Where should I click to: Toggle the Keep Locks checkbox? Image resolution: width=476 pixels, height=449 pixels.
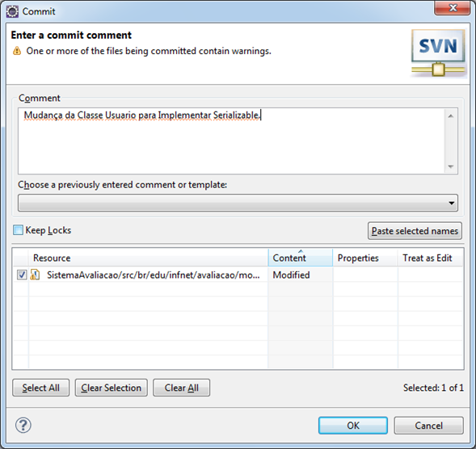(x=19, y=230)
